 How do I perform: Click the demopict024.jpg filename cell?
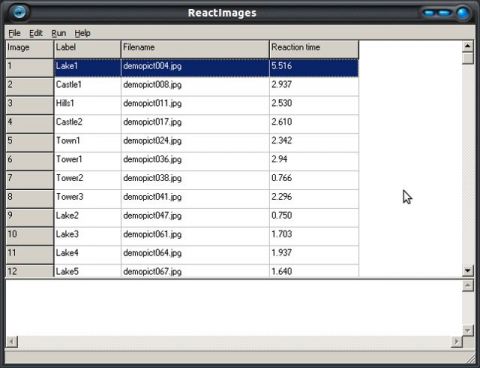point(195,143)
